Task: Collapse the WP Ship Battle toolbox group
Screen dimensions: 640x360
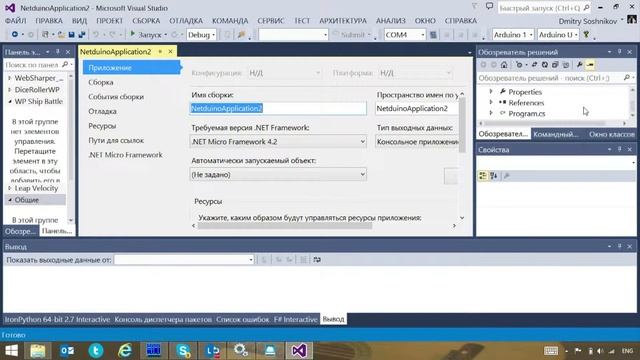Action: [9, 101]
